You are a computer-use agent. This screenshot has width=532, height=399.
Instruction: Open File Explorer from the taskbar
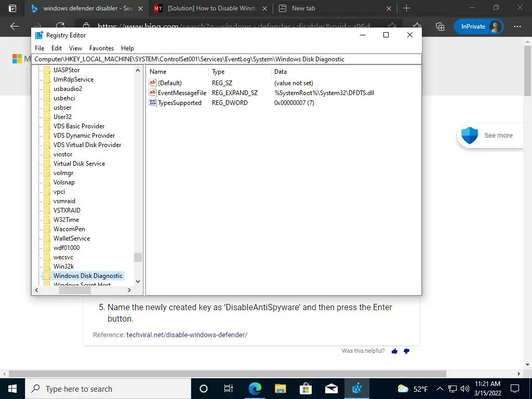280,389
